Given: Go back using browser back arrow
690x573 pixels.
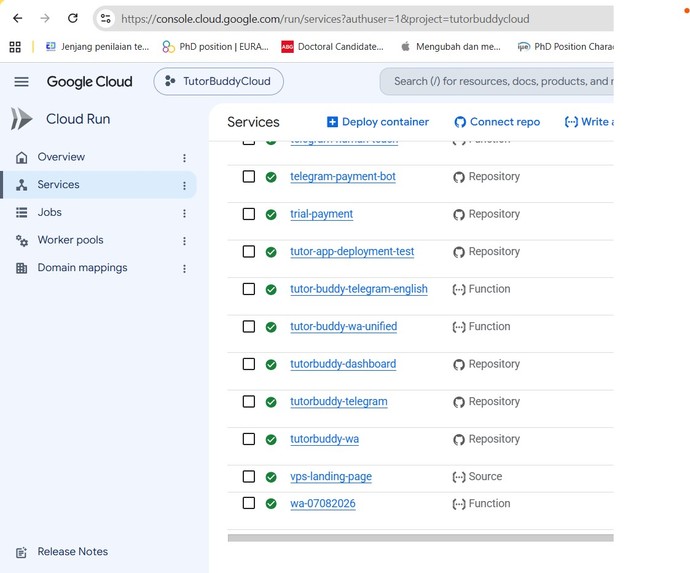Looking at the screenshot, I should point(18,18).
